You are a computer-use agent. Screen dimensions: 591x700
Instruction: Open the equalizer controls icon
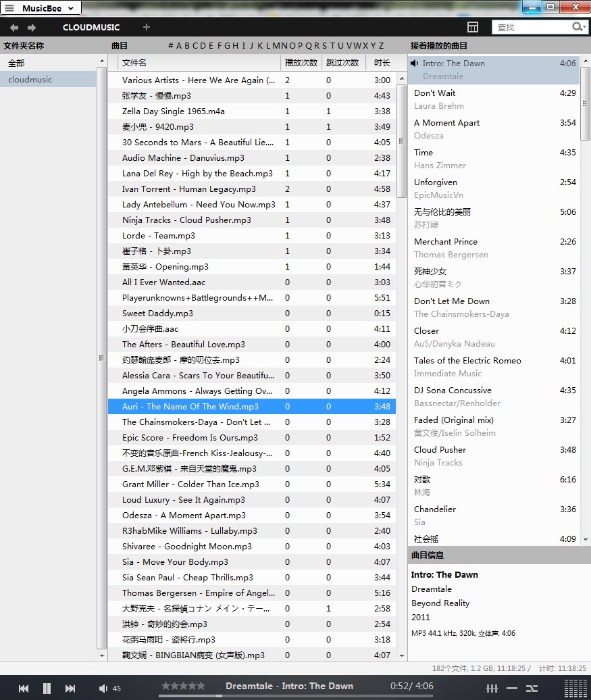(492, 688)
